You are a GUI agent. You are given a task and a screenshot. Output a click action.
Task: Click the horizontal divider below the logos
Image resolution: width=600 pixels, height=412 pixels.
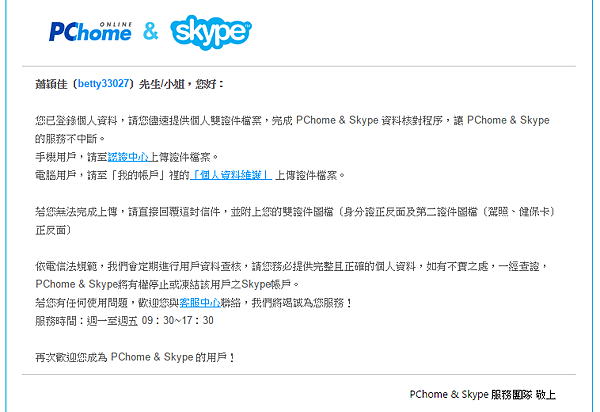pyautogui.click(x=299, y=66)
